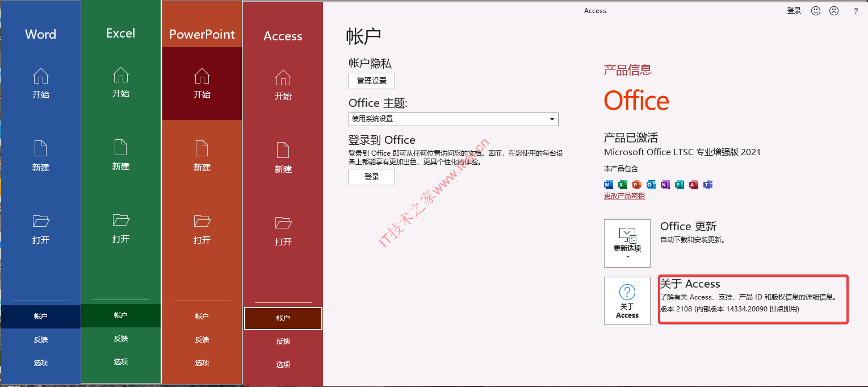
Task: Click the orange PowerPoint product icon
Action: point(636,185)
